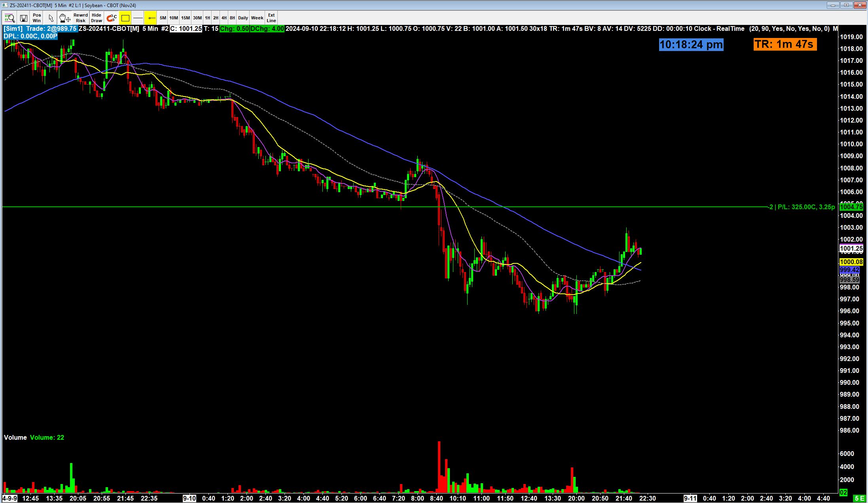Select the Rewrd Risk tool
The image size is (868, 503).
point(80,18)
